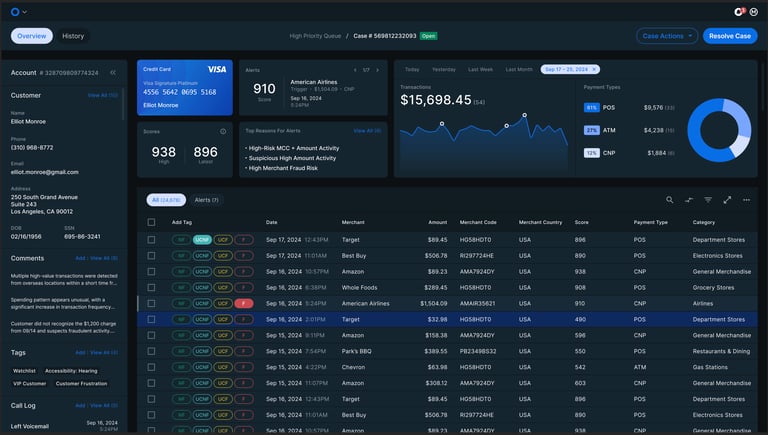The image size is (768, 435).
Task: Click the $1,504.09 amount cell
Action: (x=433, y=303)
